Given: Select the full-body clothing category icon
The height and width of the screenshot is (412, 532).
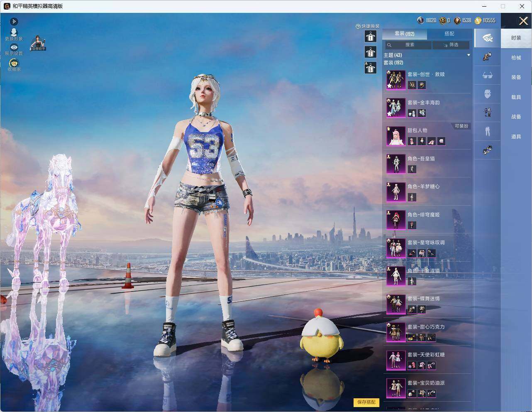Looking at the screenshot, I should point(488,112).
